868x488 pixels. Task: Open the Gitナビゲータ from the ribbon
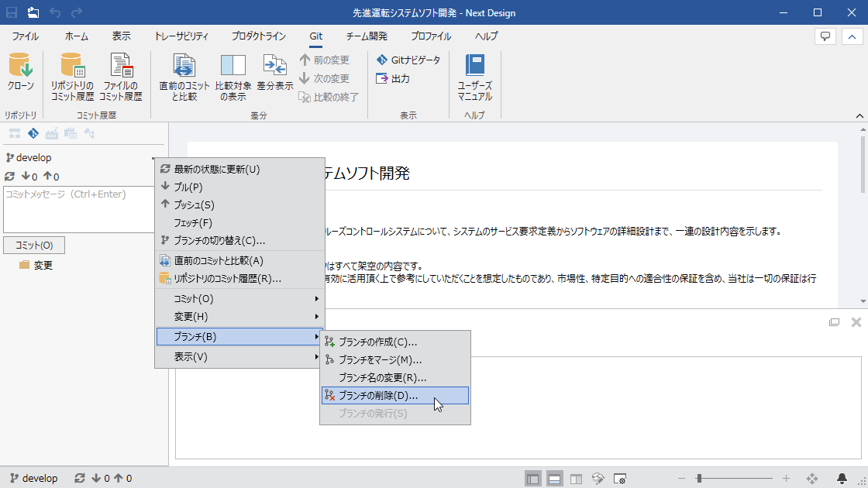[408, 60]
